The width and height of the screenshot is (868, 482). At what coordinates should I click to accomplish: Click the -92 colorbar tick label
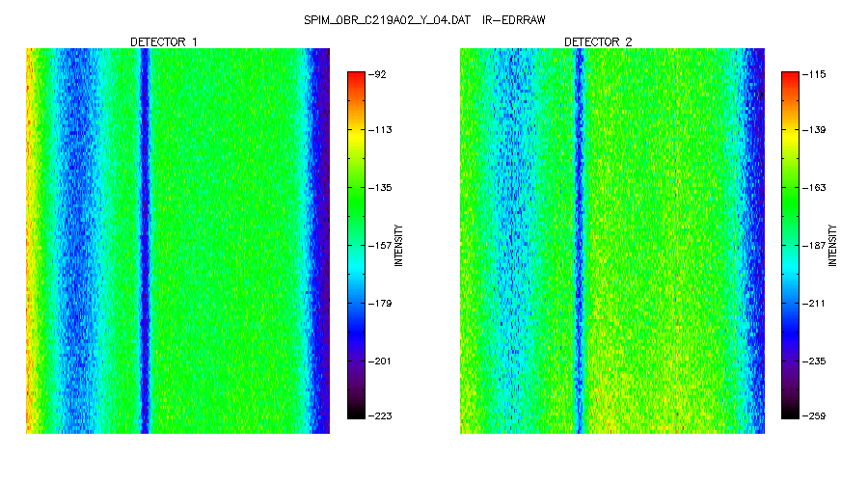point(377,74)
